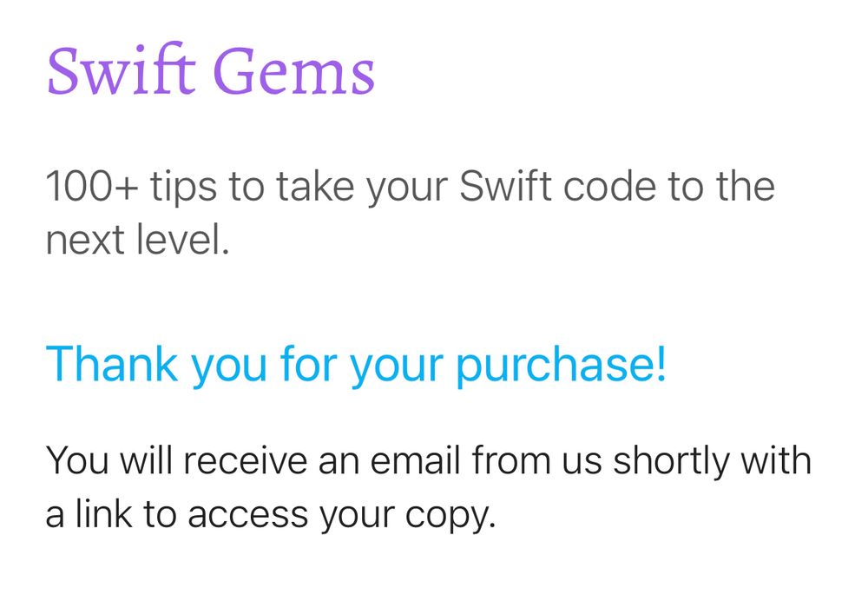Click the word 'purchase!' in the blue heading
The image size is (868, 608).
tap(562, 366)
